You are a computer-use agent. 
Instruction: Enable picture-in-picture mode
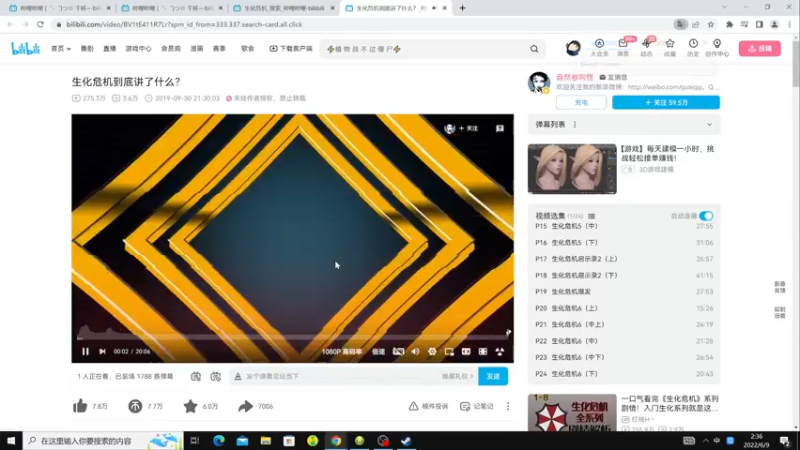(x=449, y=351)
